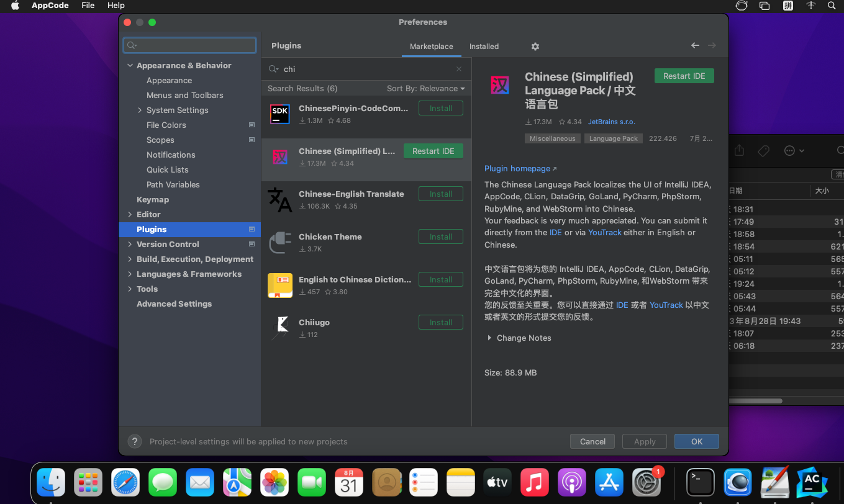The width and height of the screenshot is (844, 504).
Task: Click the Chinese (Simplified) plugin icon in the list
Action: click(x=280, y=157)
